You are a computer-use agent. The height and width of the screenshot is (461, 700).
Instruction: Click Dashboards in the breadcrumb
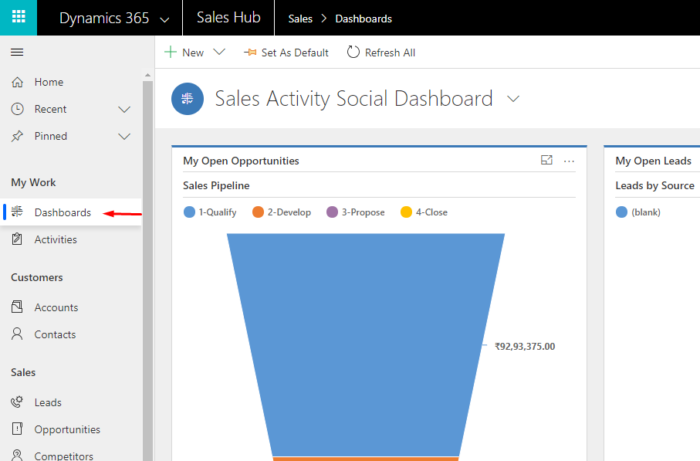click(x=363, y=19)
